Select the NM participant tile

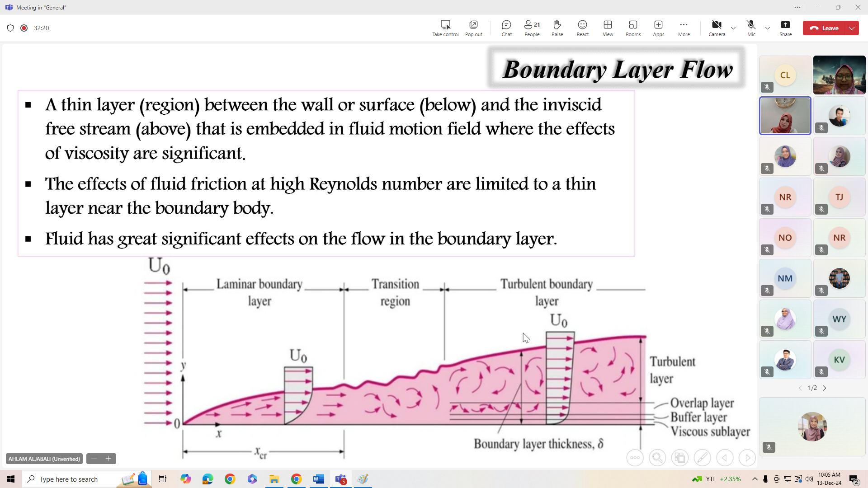pos(785,278)
